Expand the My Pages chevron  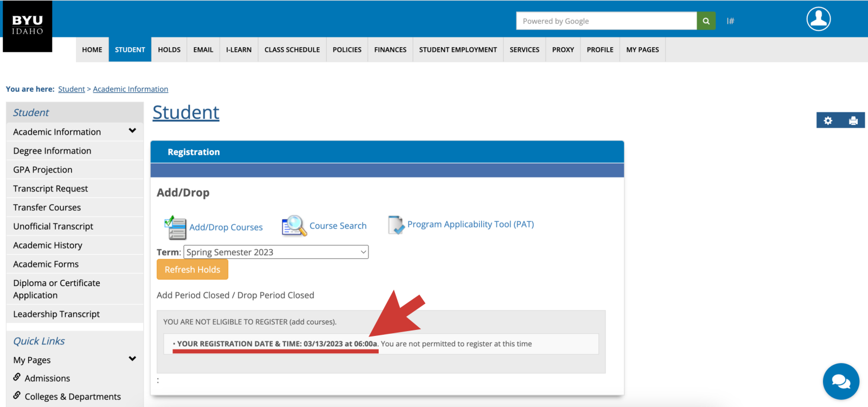tap(132, 359)
